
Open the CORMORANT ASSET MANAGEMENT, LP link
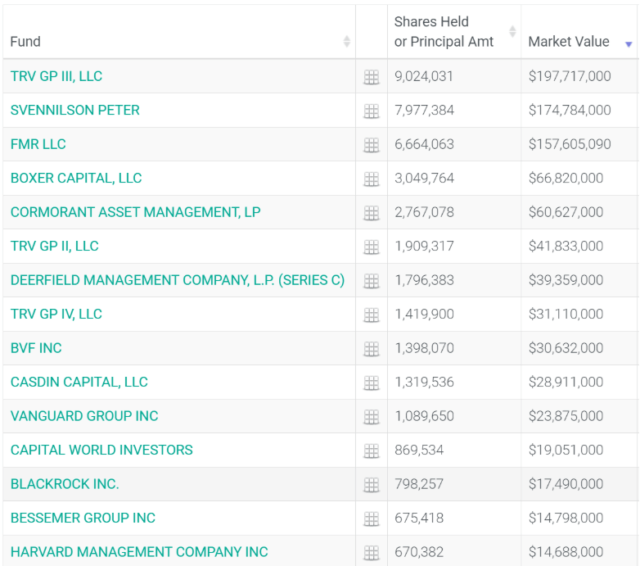click(x=136, y=212)
